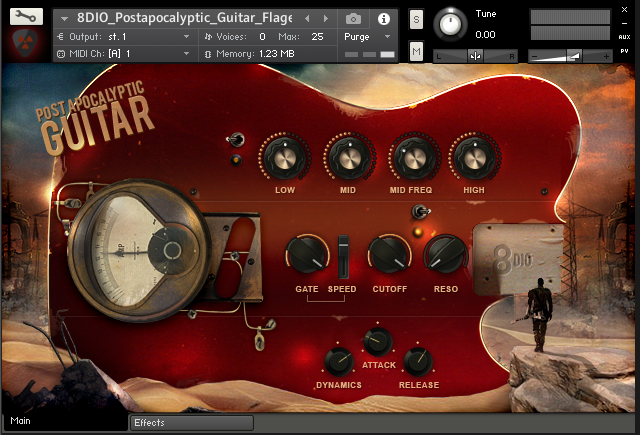Click the MIDI channel icon
This screenshot has height=435, width=640.
pos(61,54)
